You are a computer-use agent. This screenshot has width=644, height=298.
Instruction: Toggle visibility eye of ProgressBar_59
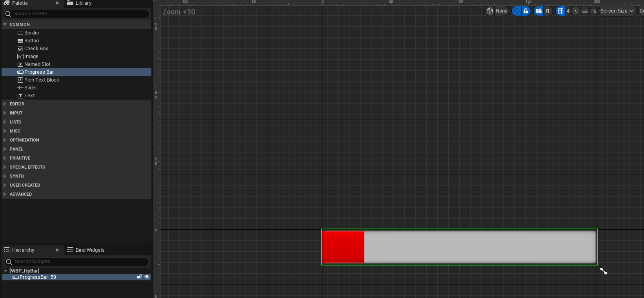pos(147,277)
